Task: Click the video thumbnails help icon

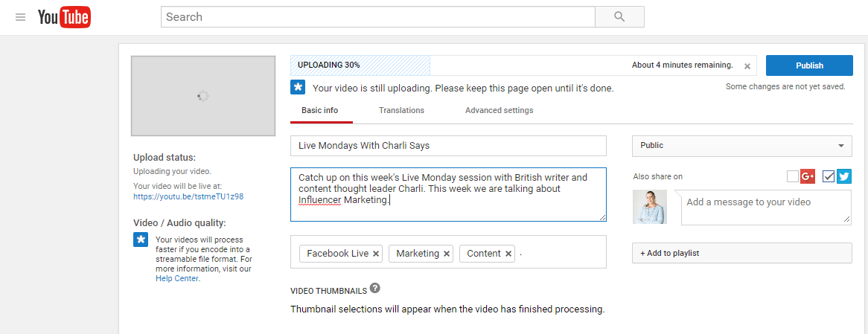Action: point(375,288)
